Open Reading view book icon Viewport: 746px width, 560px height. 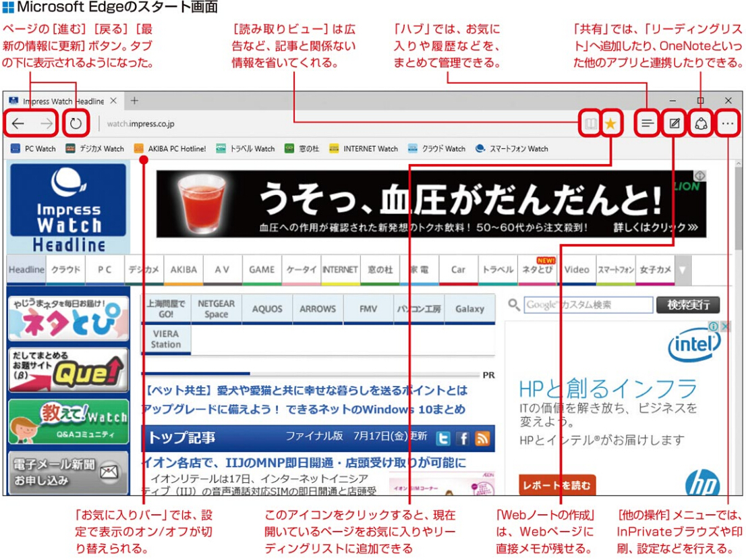[x=590, y=123]
